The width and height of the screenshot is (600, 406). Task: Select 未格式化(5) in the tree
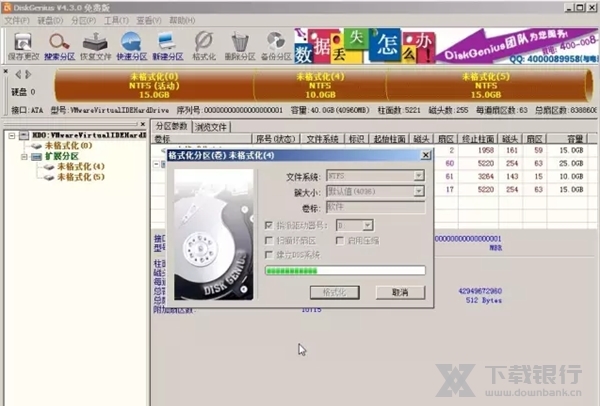coord(81,177)
